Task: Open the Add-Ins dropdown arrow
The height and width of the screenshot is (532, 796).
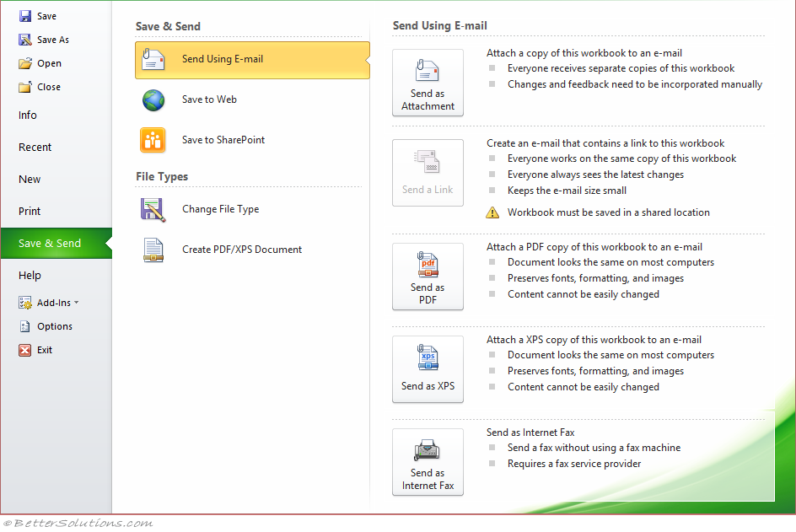Action: [77, 303]
